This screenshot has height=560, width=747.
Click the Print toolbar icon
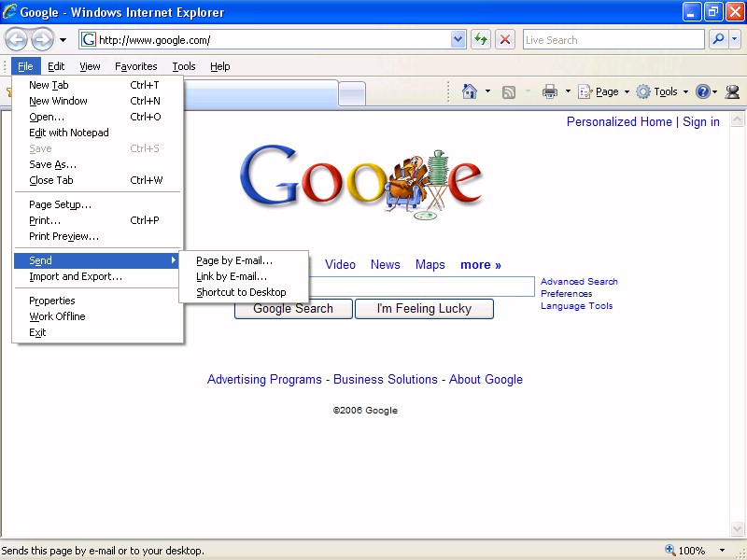coord(550,91)
